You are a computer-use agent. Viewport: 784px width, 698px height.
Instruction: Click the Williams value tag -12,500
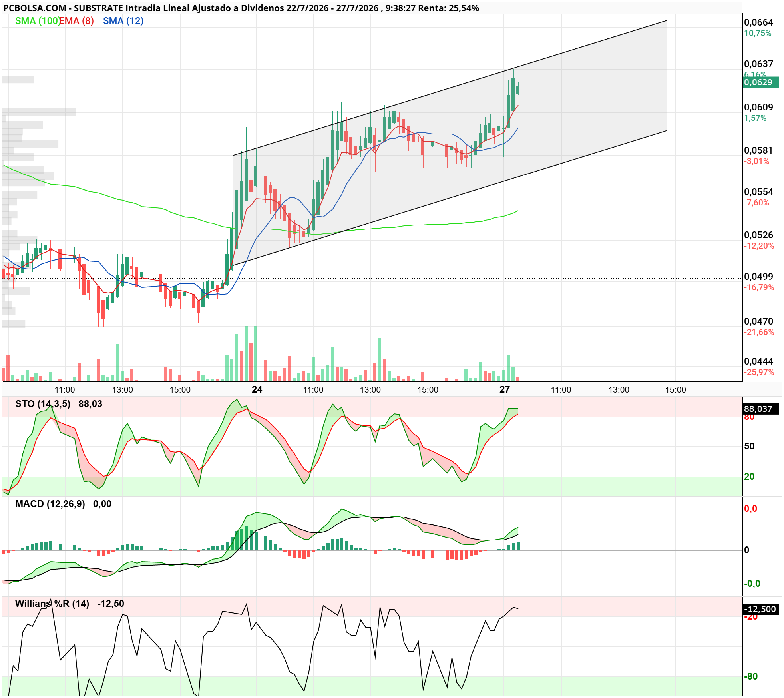[760, 609]
